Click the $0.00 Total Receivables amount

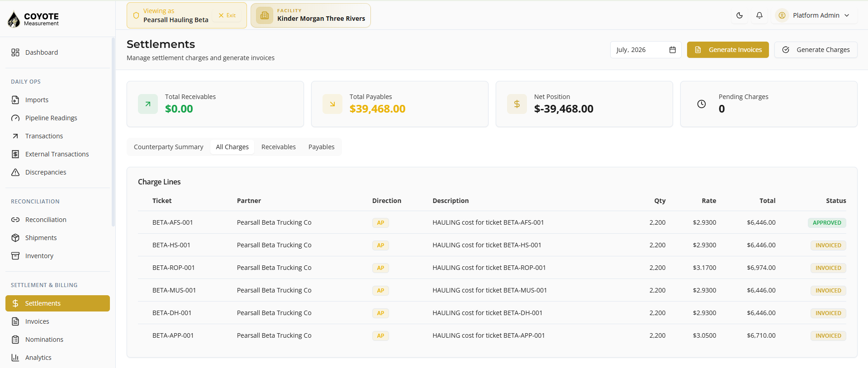pyautogui.click(x=179, y=109)
